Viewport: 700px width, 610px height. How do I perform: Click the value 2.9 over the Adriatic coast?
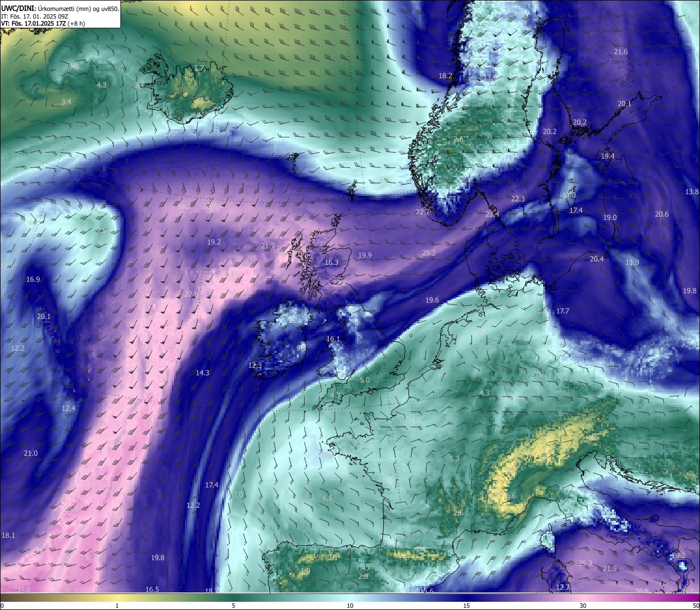(690, 476)
